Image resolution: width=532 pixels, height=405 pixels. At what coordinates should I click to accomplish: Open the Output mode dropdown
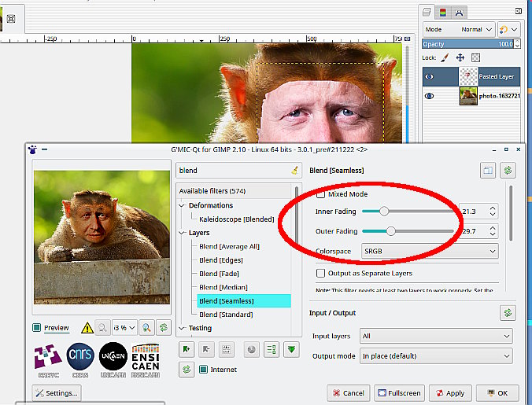point(435,356)
